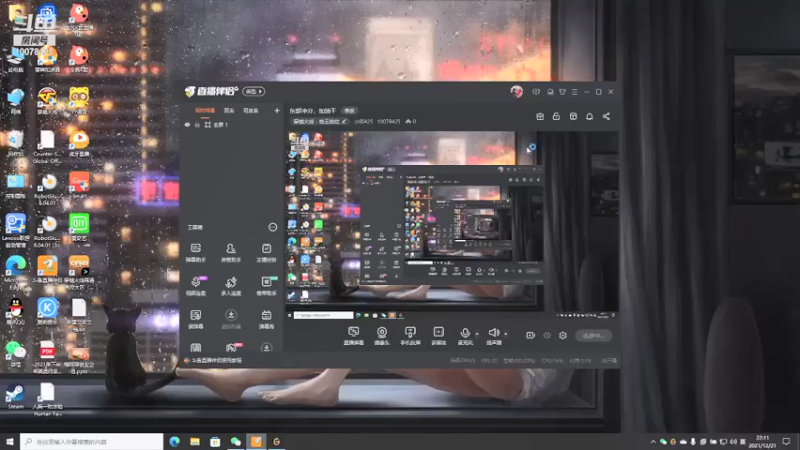
Task: Open the WeChat desktop shortcut
Action: [x=15, y=353]
